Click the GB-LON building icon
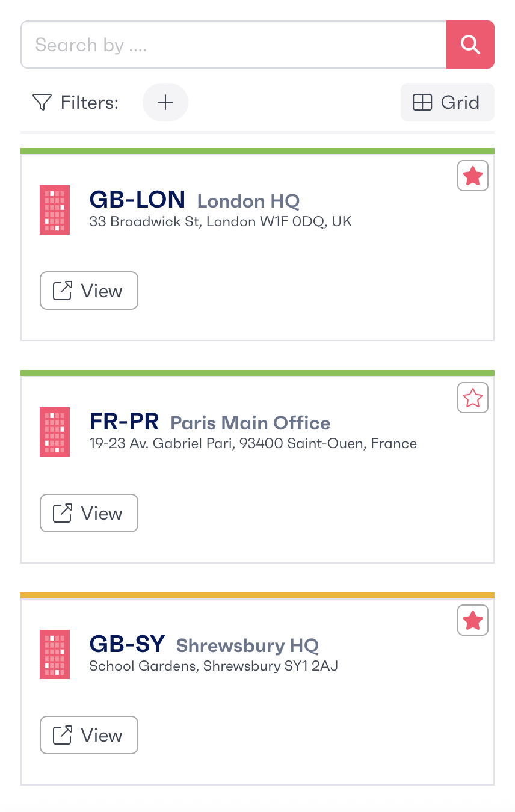The height and width of the screenshot is (812, 515). [x=55, y=209]
